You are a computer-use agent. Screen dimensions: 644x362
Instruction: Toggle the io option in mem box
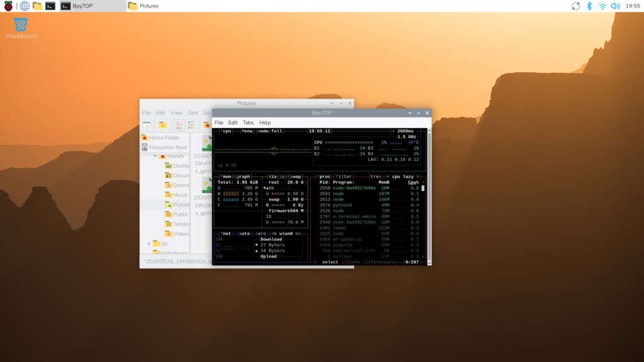282,177
